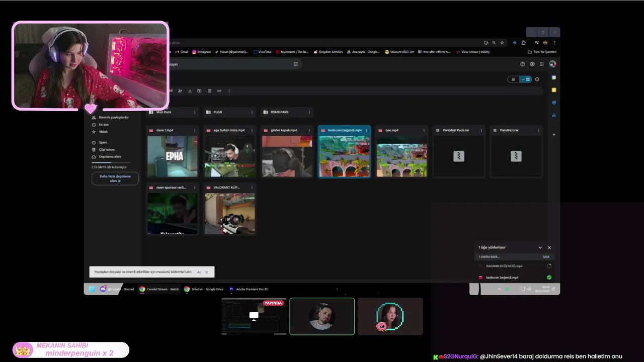Open more options for RSMB PARS folder
Image resolution: width=644 pixels, height=362 pixels.
[309, 112]
